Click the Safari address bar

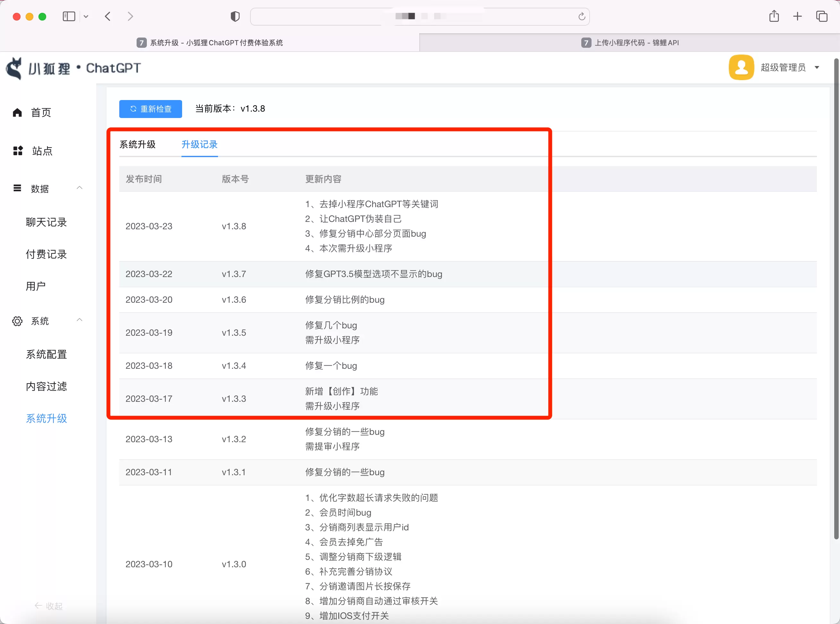coord(420,16)
